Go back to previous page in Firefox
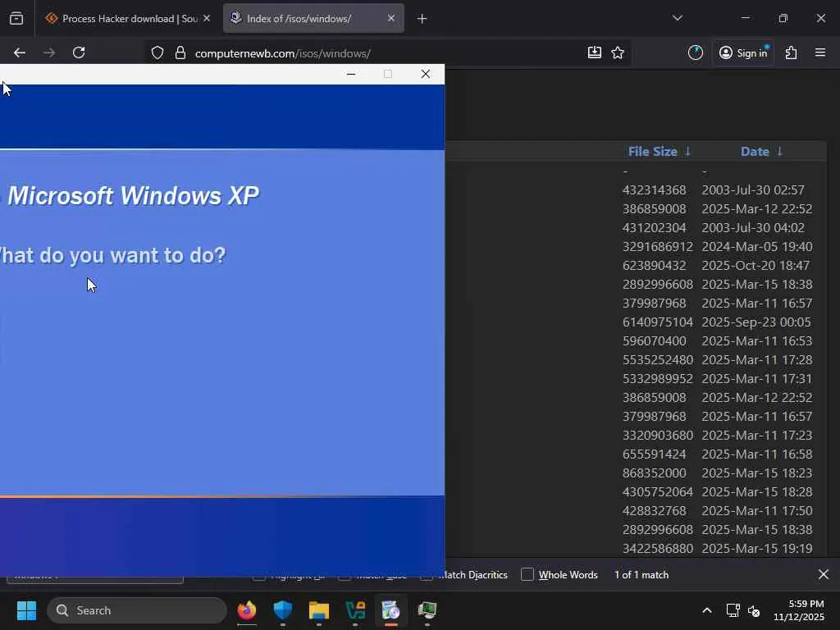Screen dimensions: 840x630 (x=20, y=52)
